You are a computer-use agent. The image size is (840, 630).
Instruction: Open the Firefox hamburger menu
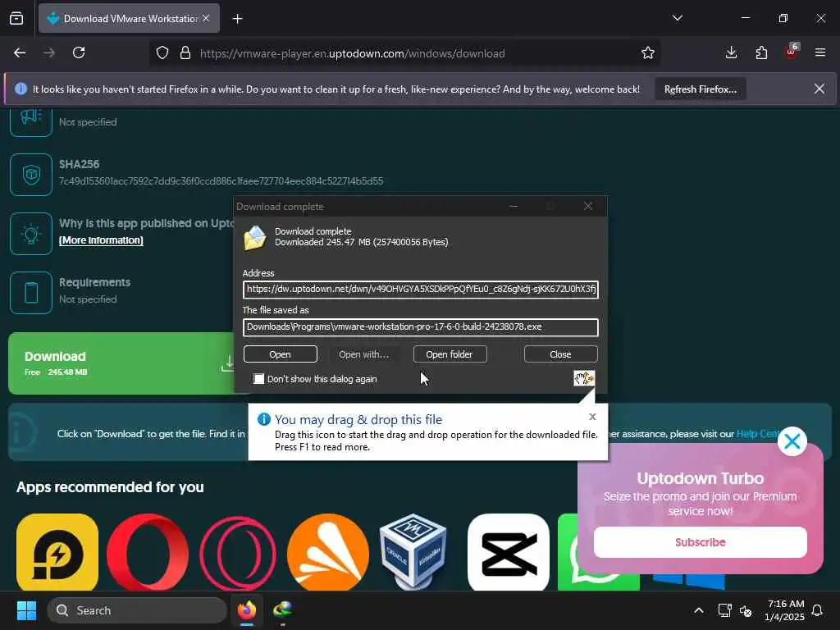[x=820, y=53]
